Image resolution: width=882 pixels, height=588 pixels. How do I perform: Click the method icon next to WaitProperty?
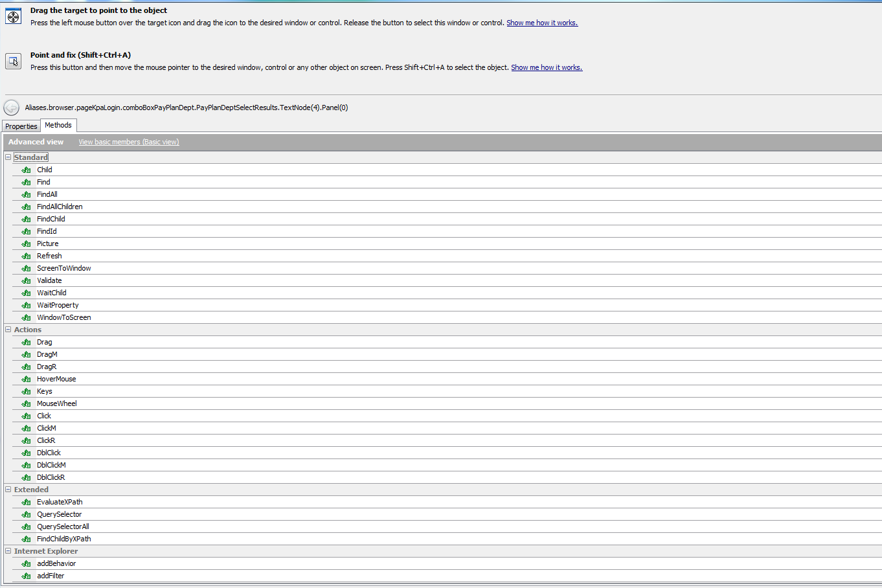point(26,305)
